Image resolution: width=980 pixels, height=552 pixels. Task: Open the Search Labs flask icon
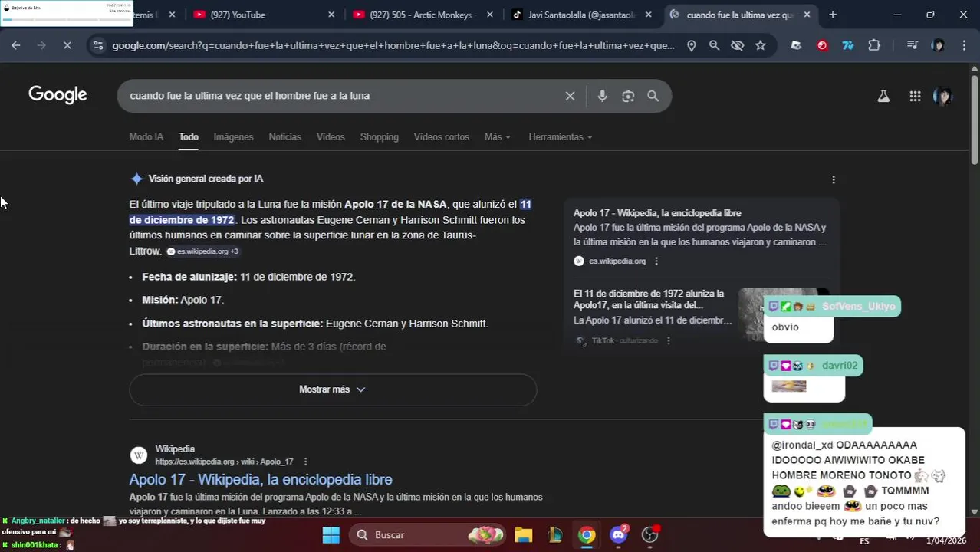tap(883, 96)
